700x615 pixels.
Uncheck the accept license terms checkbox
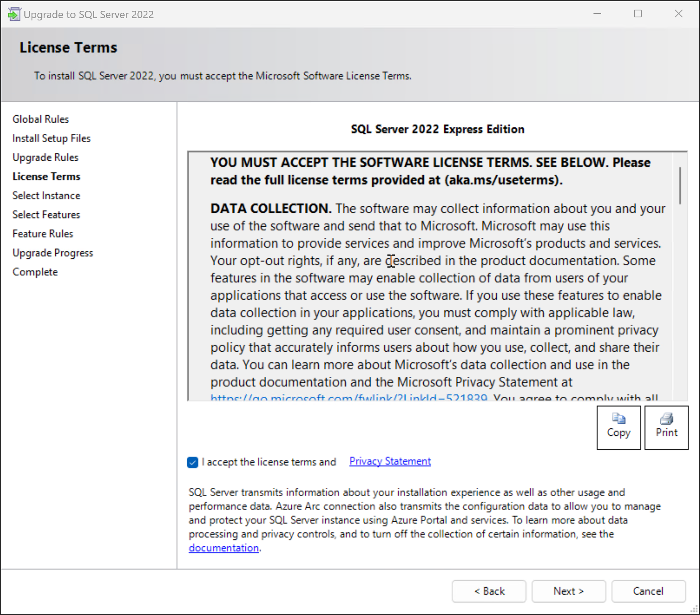coord(193,462)
